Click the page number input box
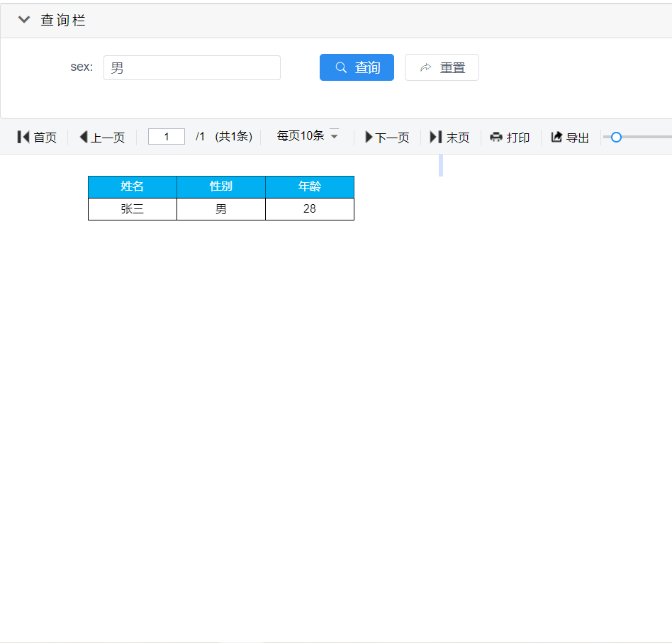672x643 pixels. click(x=167, y=137)
